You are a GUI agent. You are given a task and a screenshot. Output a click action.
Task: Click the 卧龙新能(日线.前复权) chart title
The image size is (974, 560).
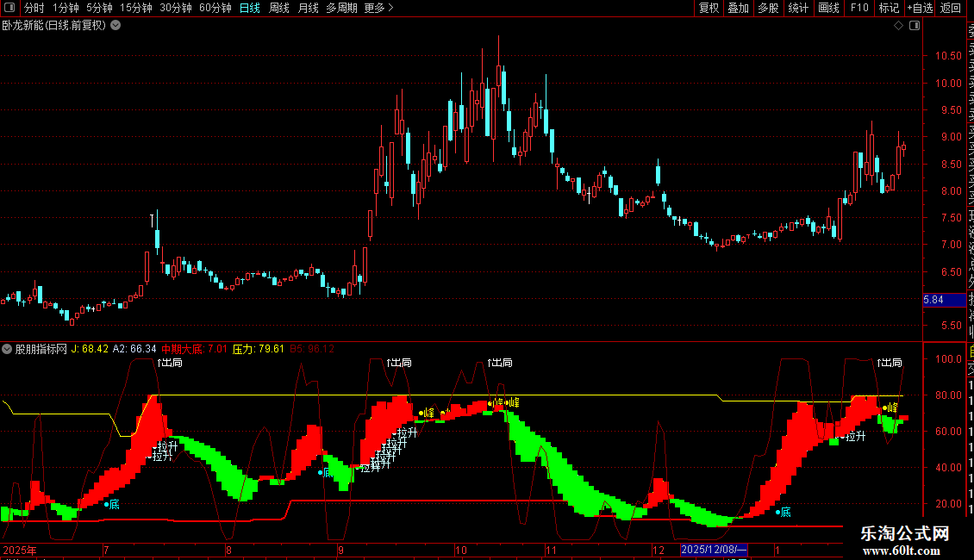[54, 26]
